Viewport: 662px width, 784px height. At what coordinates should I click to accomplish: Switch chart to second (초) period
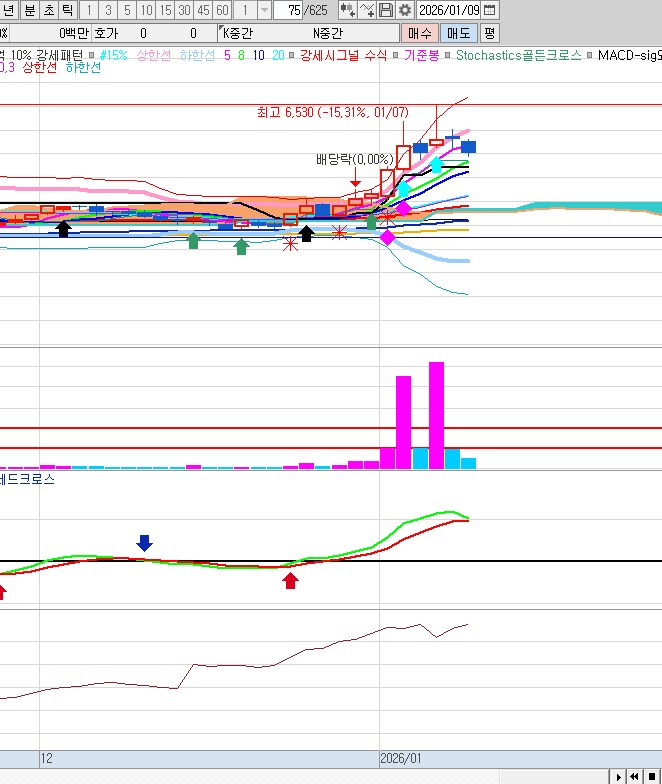49,10
